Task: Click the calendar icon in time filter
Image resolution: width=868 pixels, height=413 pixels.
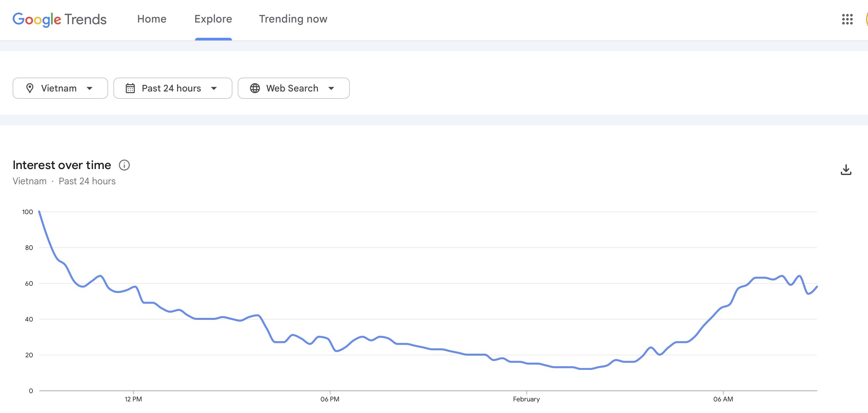Action: (130, 88)
